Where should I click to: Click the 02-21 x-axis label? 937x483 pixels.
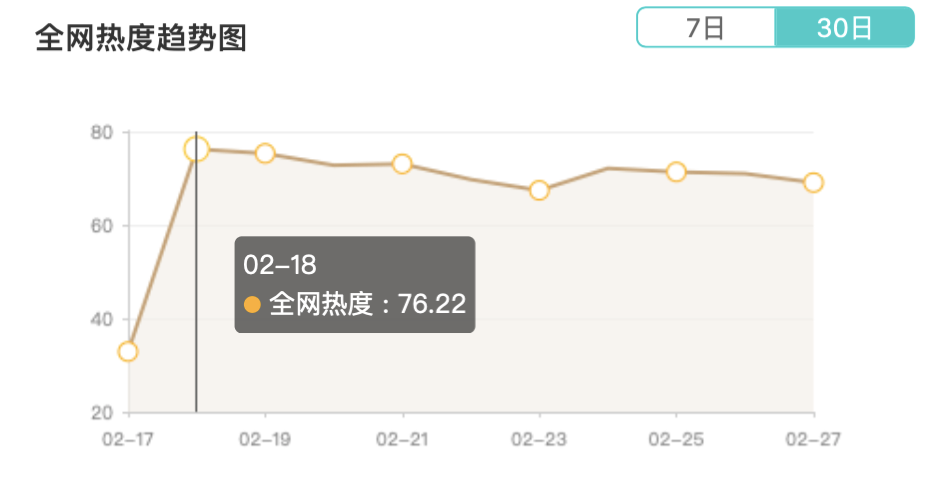pos(402,439)
